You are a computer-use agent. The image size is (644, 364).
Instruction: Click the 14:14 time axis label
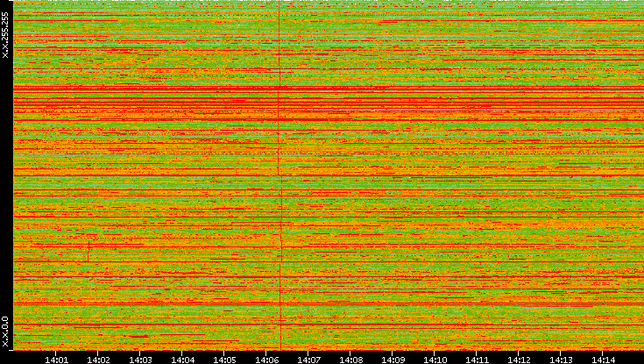tap(603, 360)
